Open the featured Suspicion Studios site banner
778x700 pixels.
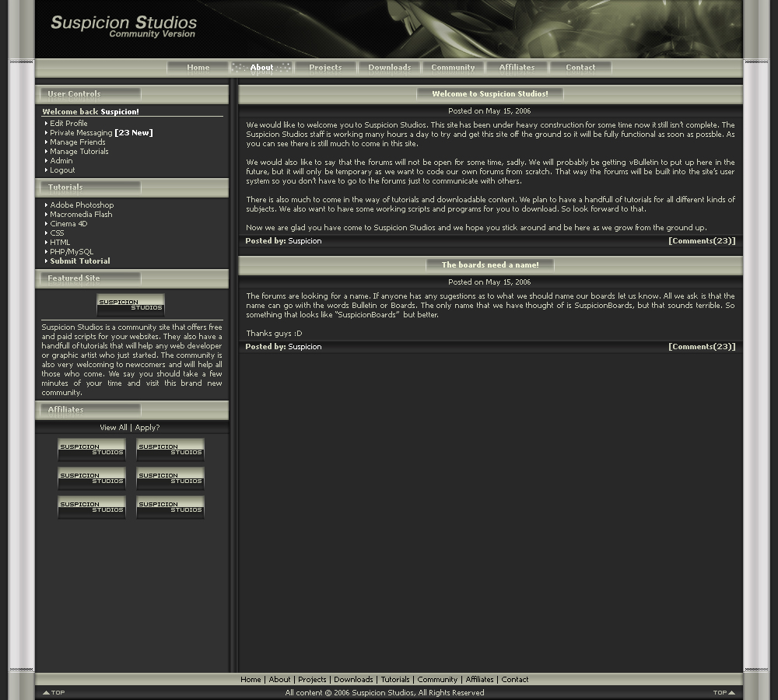pyautogui.click(x=130, y=303)
